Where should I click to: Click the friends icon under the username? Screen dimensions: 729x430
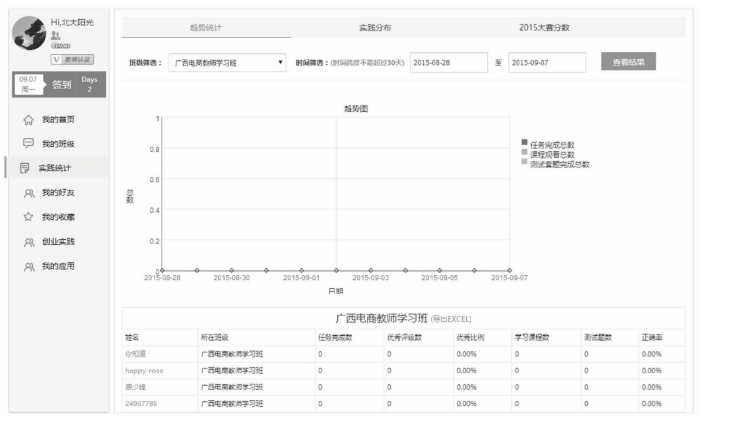(55, 35)
